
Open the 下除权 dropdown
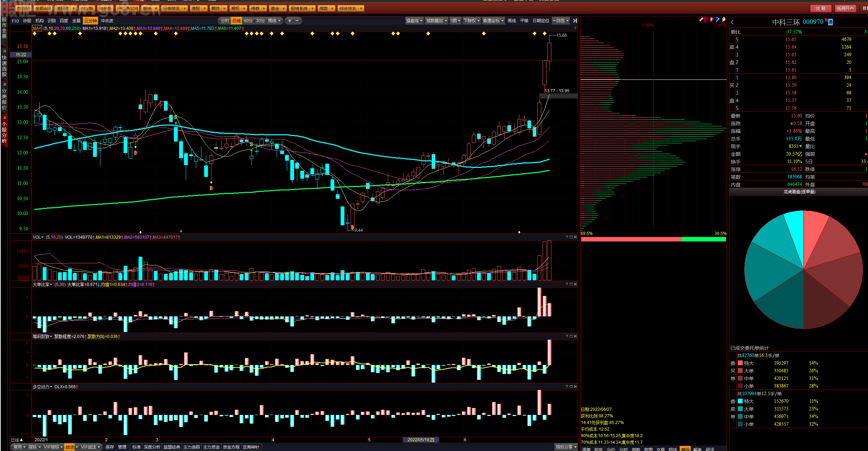point(471,21)
